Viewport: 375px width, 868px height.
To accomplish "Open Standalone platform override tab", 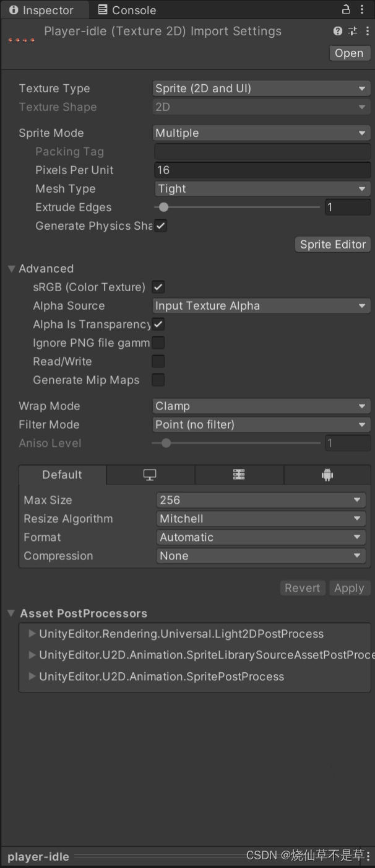I will 150,475.
